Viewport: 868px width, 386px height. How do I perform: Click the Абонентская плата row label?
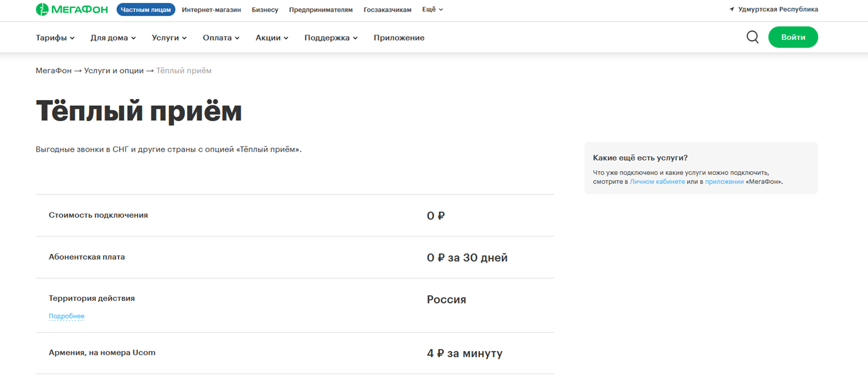coord(87,257)
